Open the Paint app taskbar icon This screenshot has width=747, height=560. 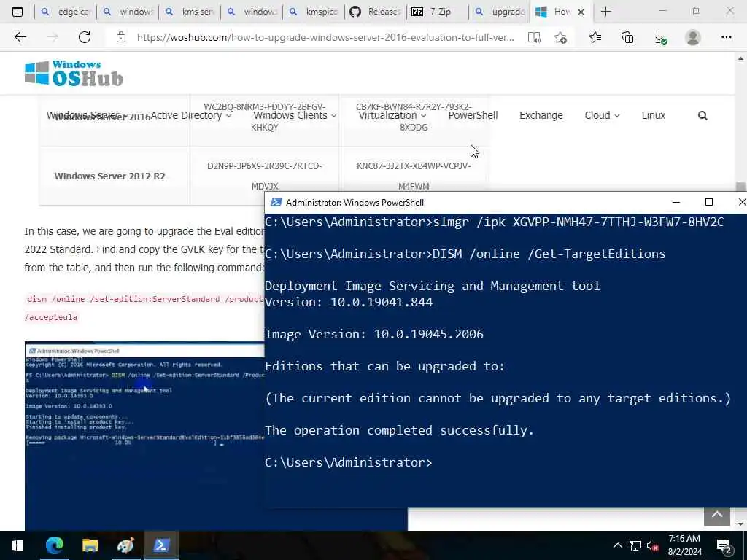click(125, 545)
